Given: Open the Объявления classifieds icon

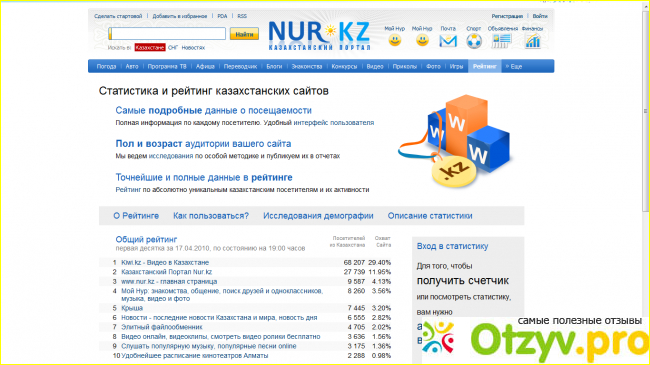Looking at the screenshot, I should pos(501,41).
